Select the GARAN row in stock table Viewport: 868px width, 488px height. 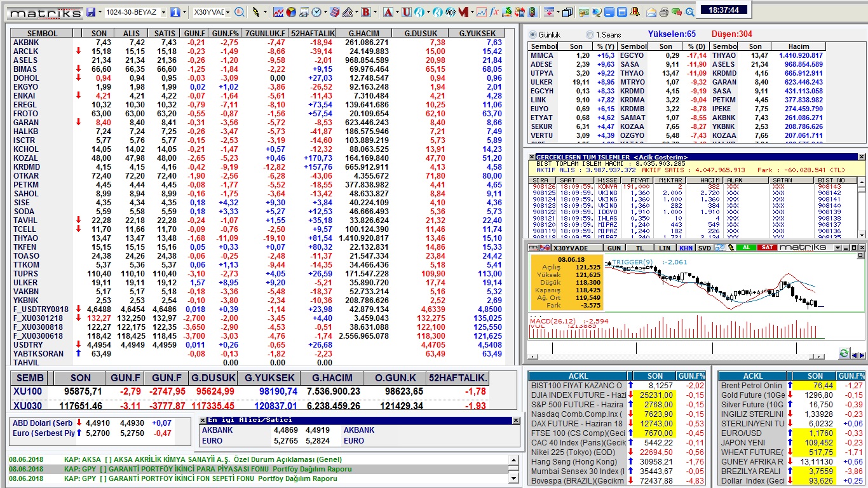click(257, 123)
